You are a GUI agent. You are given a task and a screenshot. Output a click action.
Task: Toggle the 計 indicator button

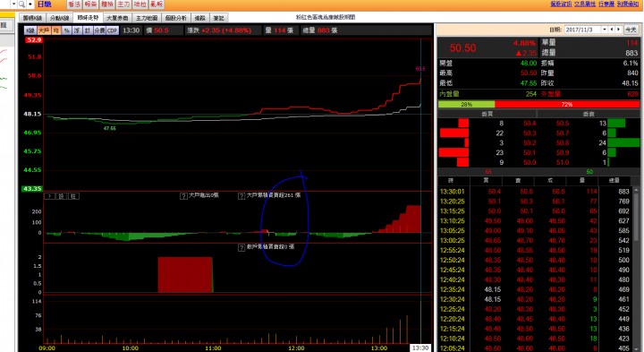87,30
